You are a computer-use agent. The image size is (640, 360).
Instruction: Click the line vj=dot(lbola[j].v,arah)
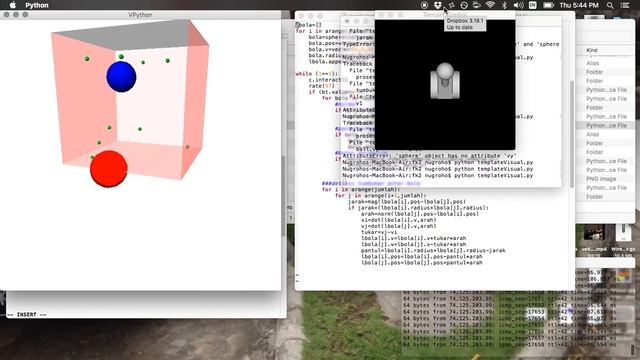[399, 226]
